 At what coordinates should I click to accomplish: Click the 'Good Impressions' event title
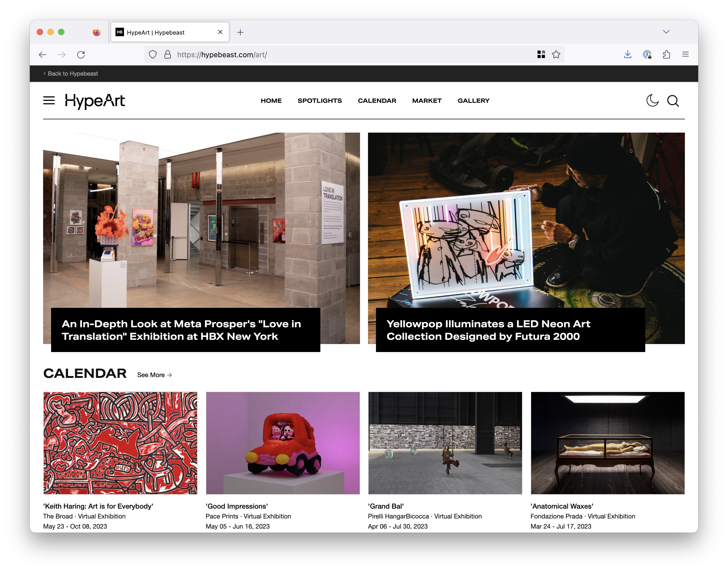(237, 506)
